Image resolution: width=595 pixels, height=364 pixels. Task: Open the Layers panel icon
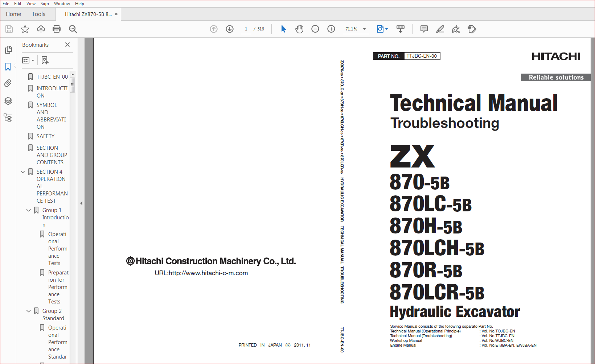[8, 101]
